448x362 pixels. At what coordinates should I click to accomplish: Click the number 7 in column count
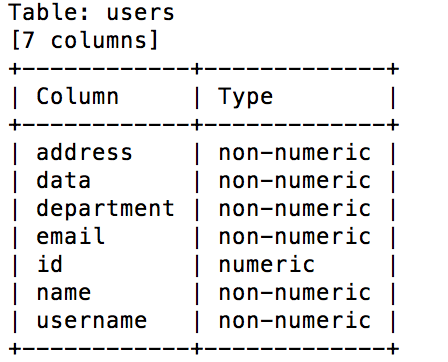point(28,40)
